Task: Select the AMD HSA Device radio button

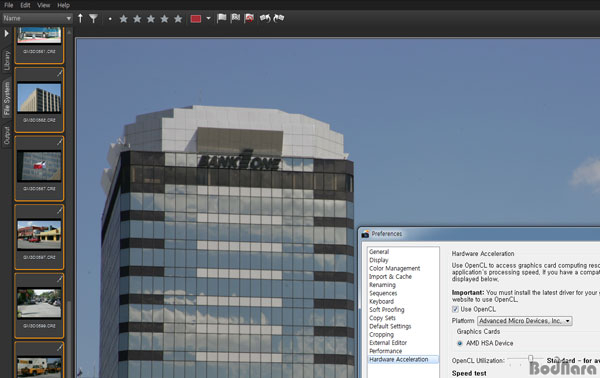Action: pos(460,343)
